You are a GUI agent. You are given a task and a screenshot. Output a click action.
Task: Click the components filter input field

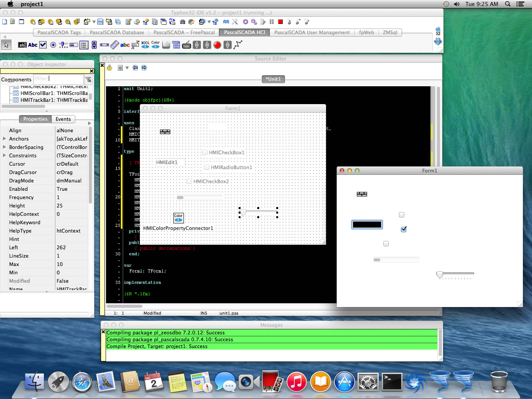[59, 79]
